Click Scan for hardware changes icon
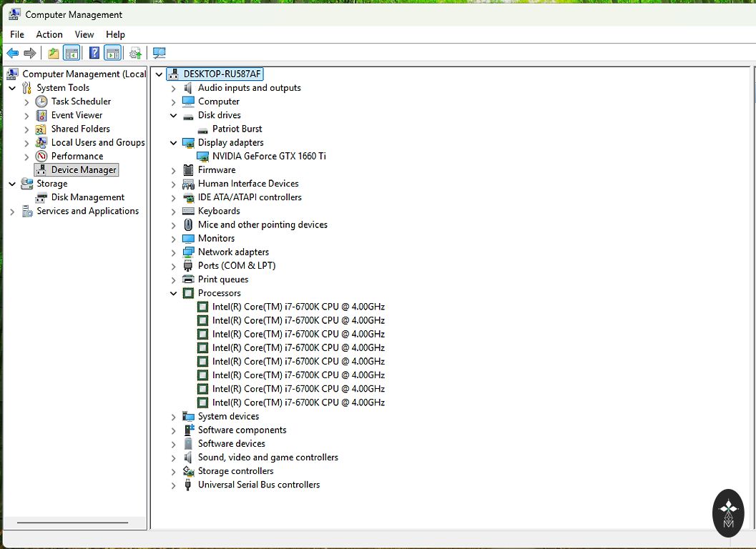756x549 pixels. pos(159,53)
